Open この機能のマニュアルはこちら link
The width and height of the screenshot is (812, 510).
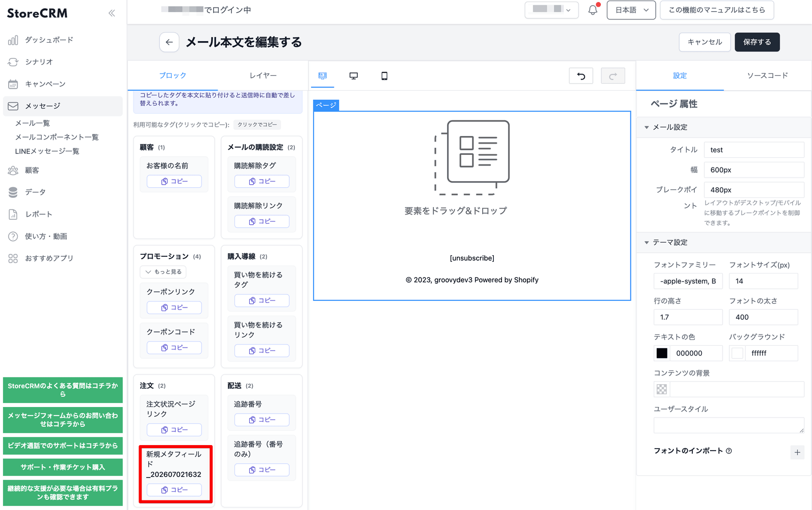coord(717,10)
